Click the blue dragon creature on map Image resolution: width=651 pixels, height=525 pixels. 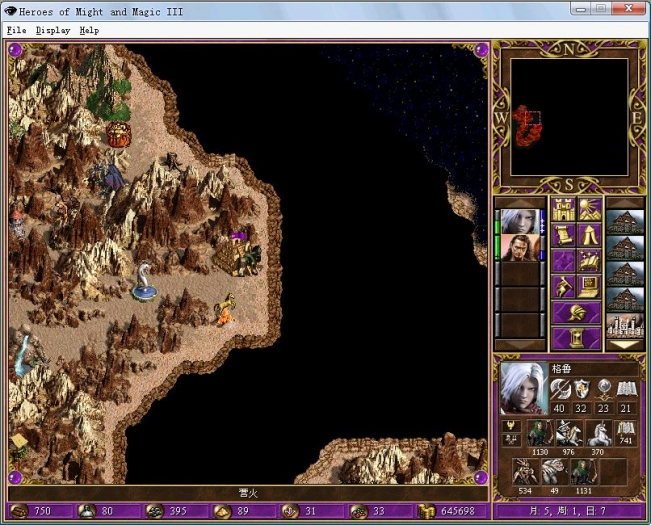coord(109,176)
